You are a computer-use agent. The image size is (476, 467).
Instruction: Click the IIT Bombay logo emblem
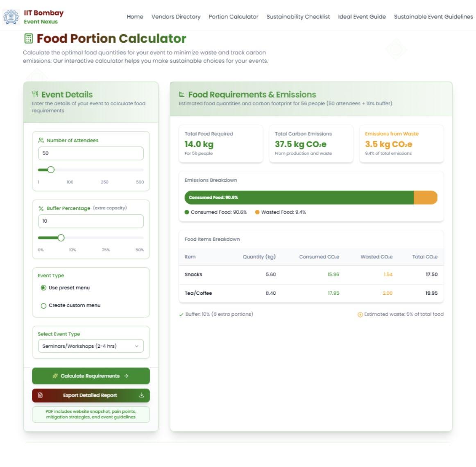click(11, 17)
